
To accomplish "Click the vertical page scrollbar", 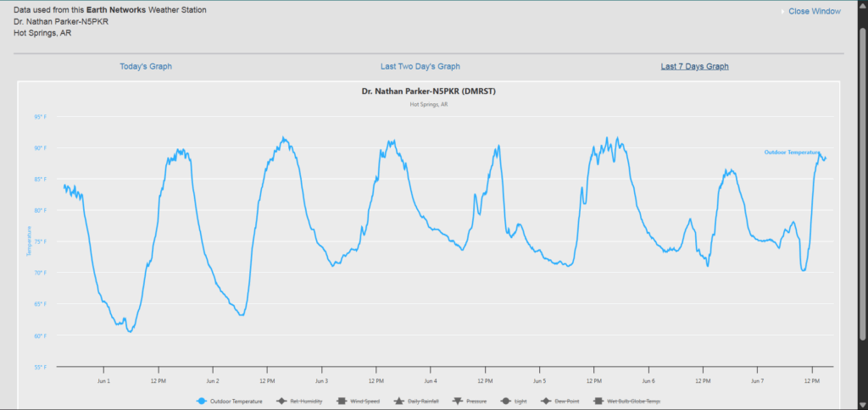I will tap(862, 169).
